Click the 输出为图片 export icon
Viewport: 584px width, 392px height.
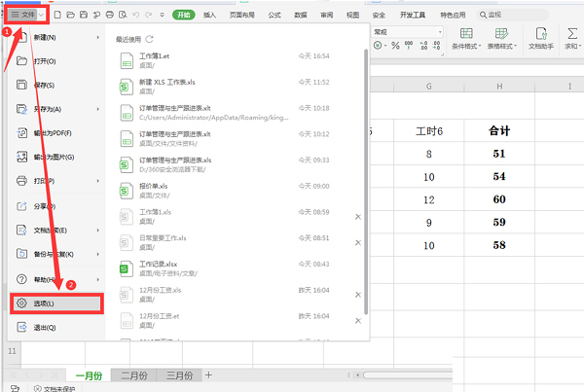click(22, 157)
